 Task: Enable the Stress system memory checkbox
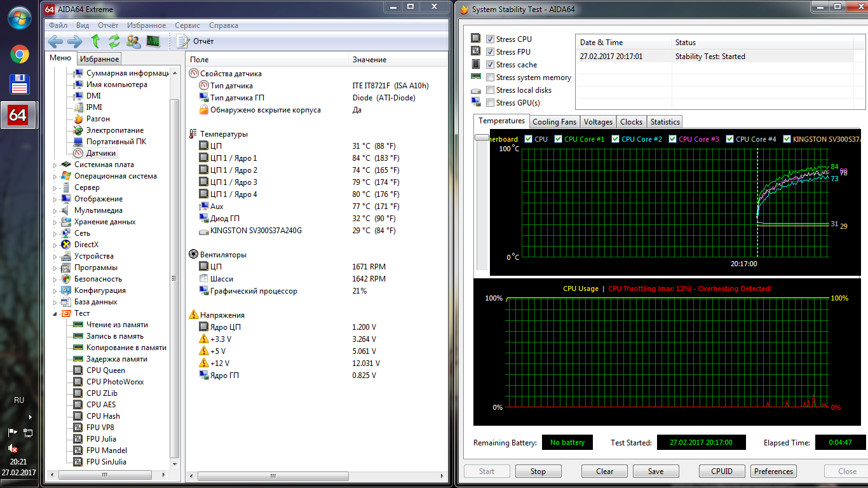490,78
